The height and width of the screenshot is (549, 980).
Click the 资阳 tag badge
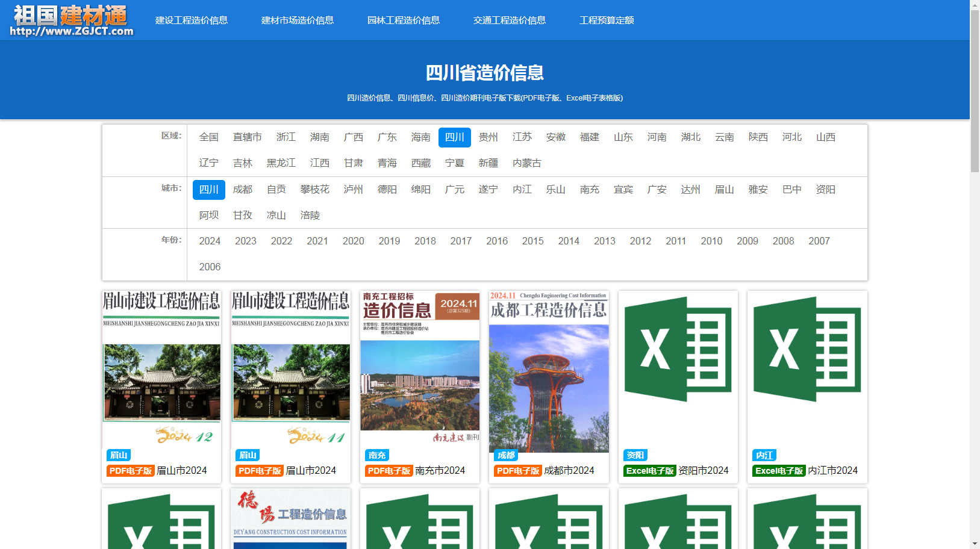click(x=635, y=455)
